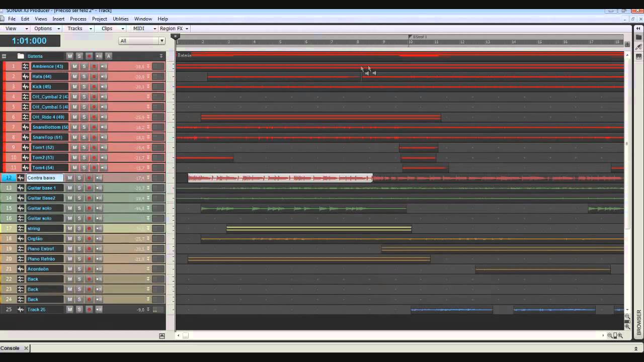Toggle input echo on Orgfão track
Screen dimensions: 644x362
99,239
